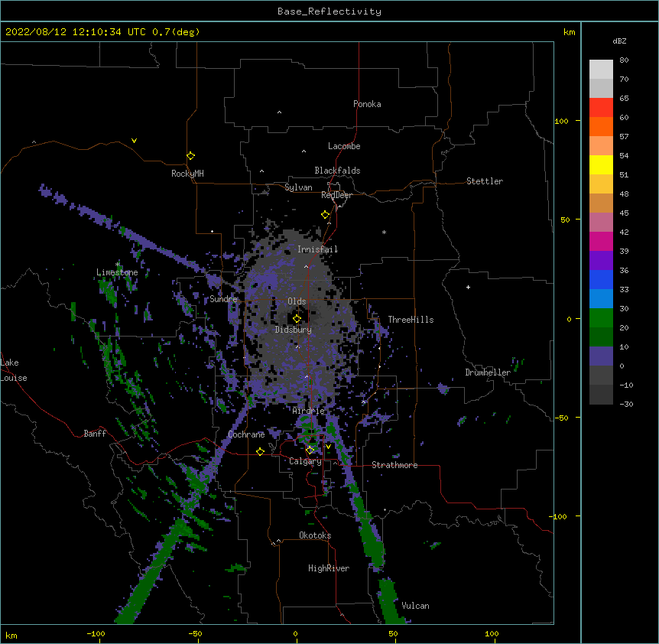Pick the slate purple 0–10 dBZ legend swatch
659x644 pixels.
[x=601, y=356]
